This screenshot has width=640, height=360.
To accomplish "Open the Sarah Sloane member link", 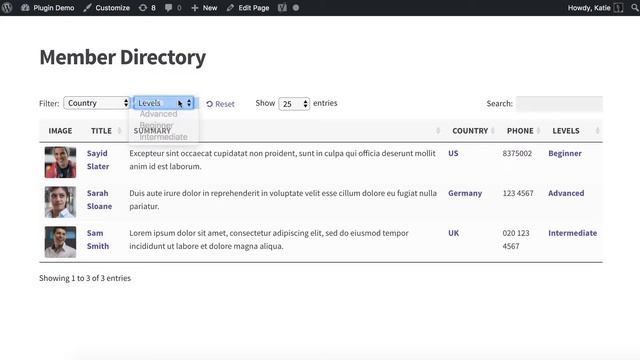I will point(99,200).
